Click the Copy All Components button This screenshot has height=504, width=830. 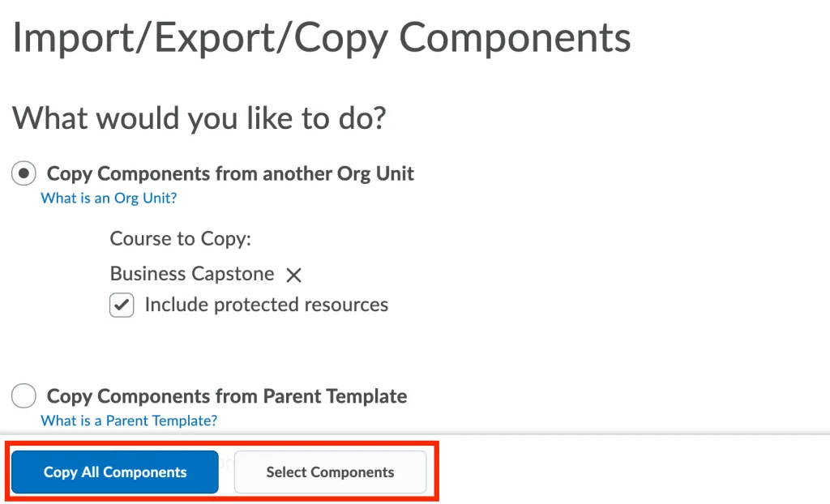115,472
